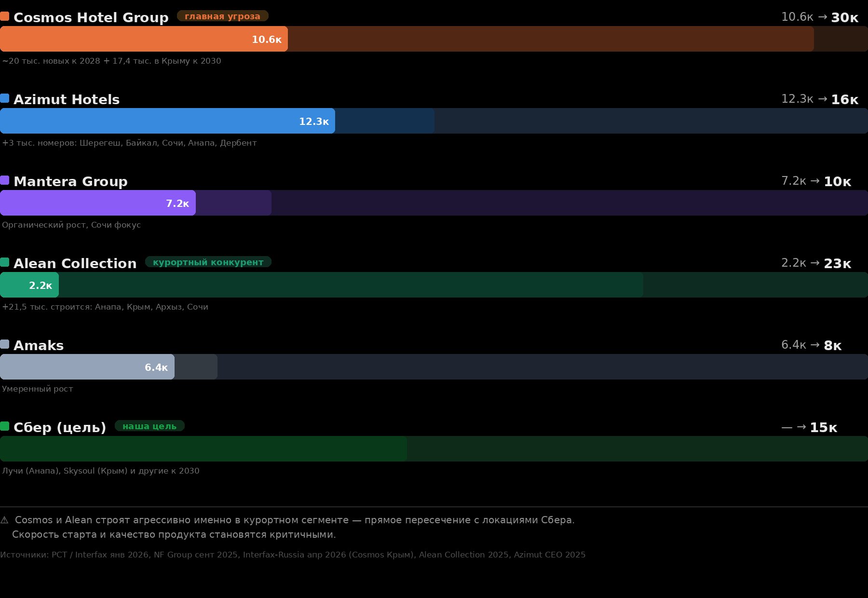
Task: Select the '+21,5 тыс. строится' note
Action: [x=105, y=307]
